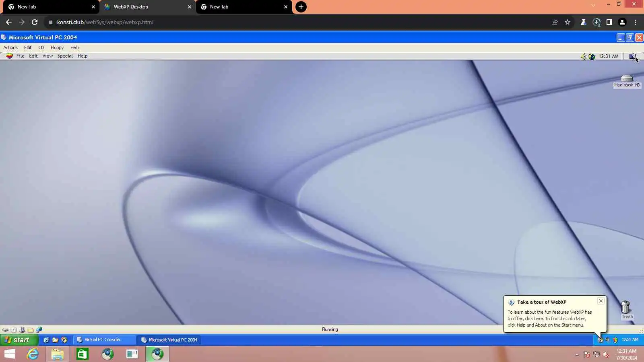Show hidden host tray icons arrow

coord(577,355)
